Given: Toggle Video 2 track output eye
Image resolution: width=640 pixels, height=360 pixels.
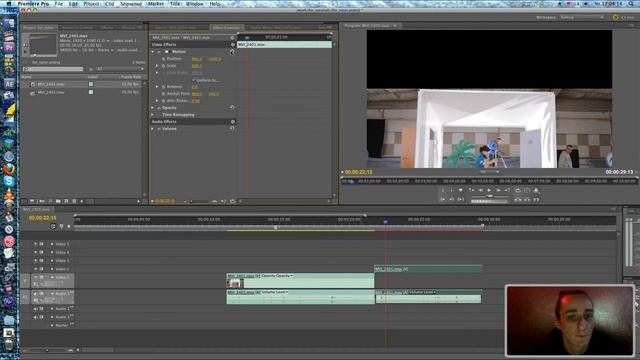Looking at the screenshot, I should point(36,269).
